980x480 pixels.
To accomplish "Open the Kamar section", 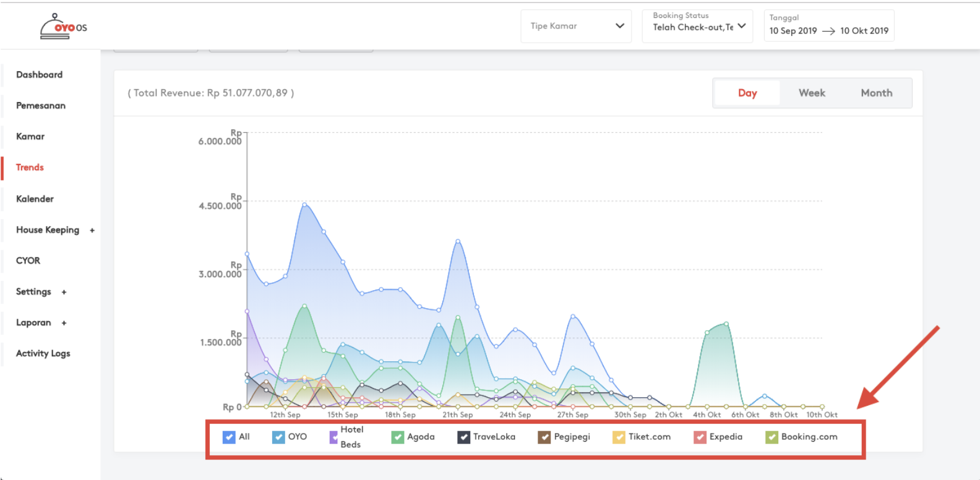I will pyautogui.click(x=30, y=137).
